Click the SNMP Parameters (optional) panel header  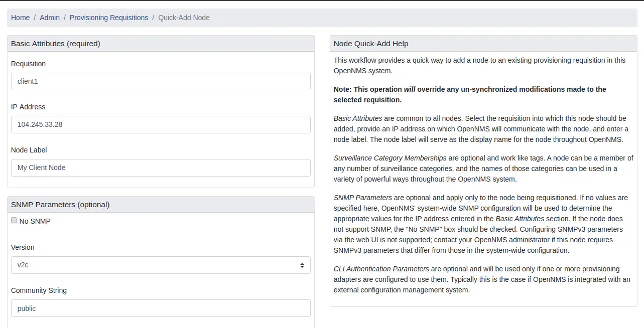click(60, 205)
